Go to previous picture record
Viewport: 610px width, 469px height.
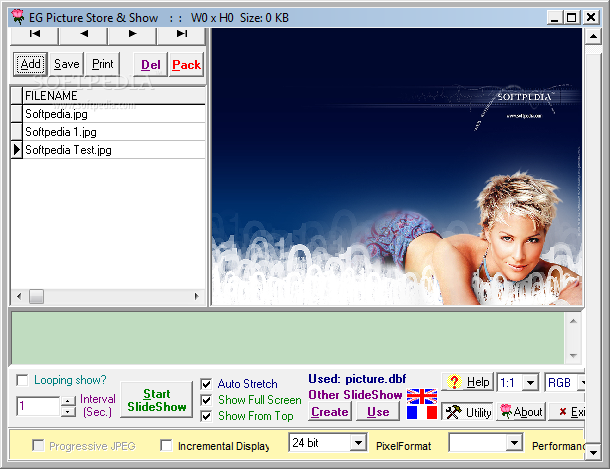coord(84,35)
